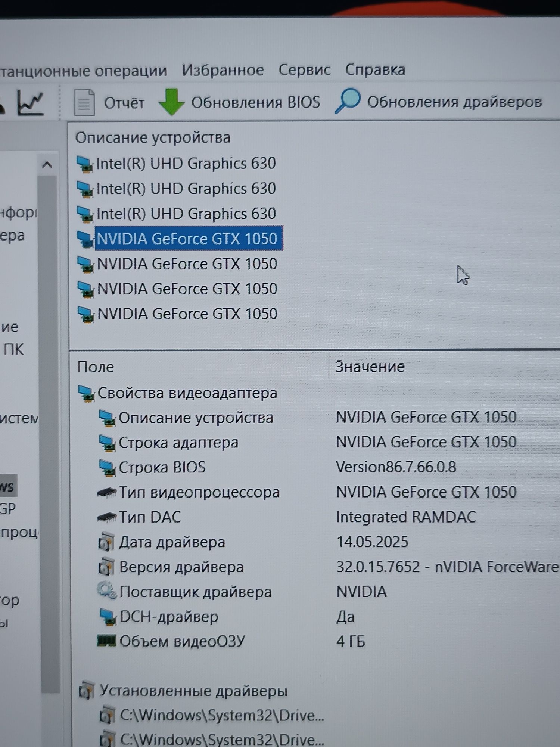Click Объем видеоОЗУ memory icon

click(107, 641)
